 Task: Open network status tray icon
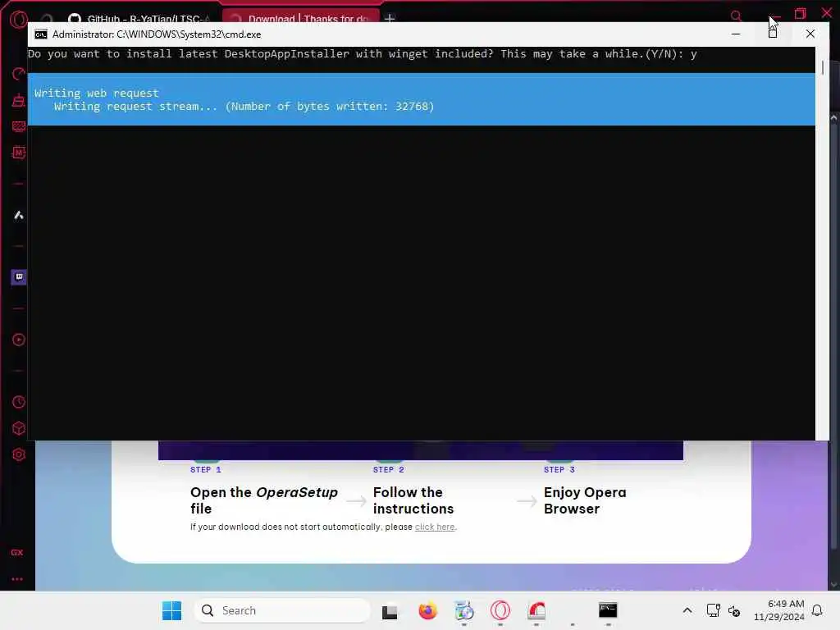pos(714,610)
